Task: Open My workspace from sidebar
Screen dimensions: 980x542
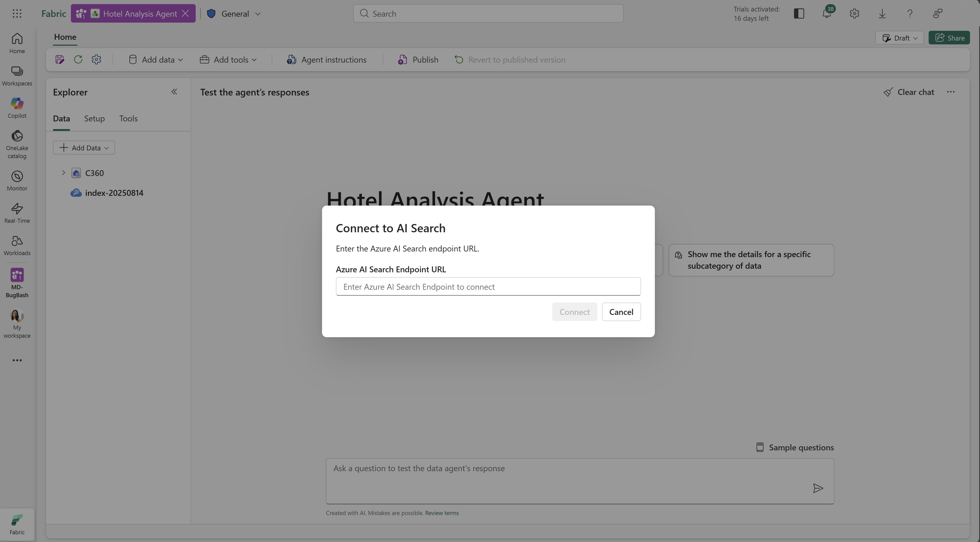Action: tap(17, 324)
